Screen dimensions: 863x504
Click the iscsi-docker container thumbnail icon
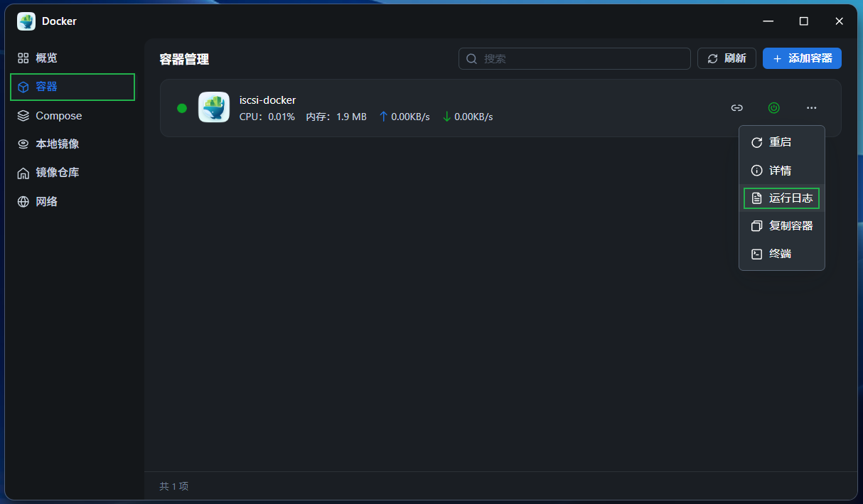[x=214, y=107]
